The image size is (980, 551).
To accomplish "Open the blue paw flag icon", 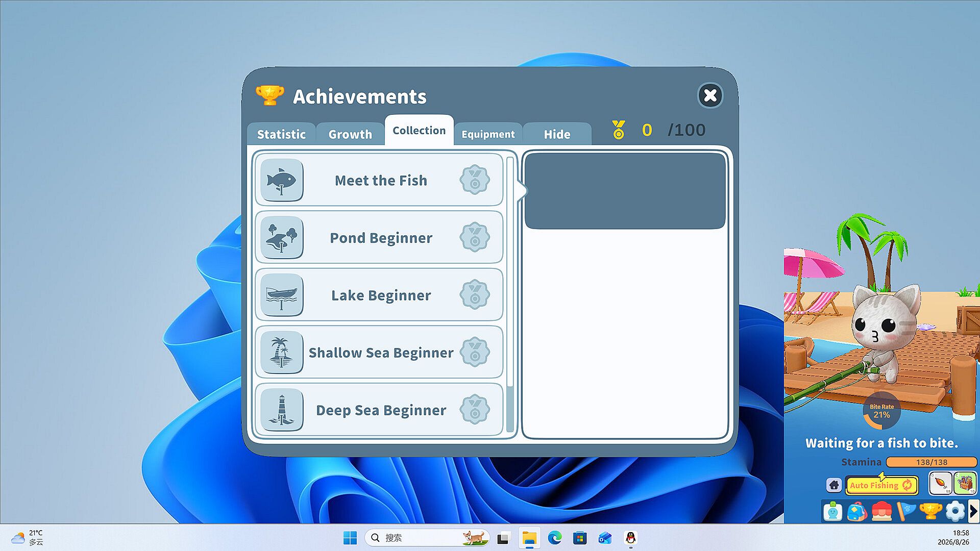I will [x=906, y=511].
